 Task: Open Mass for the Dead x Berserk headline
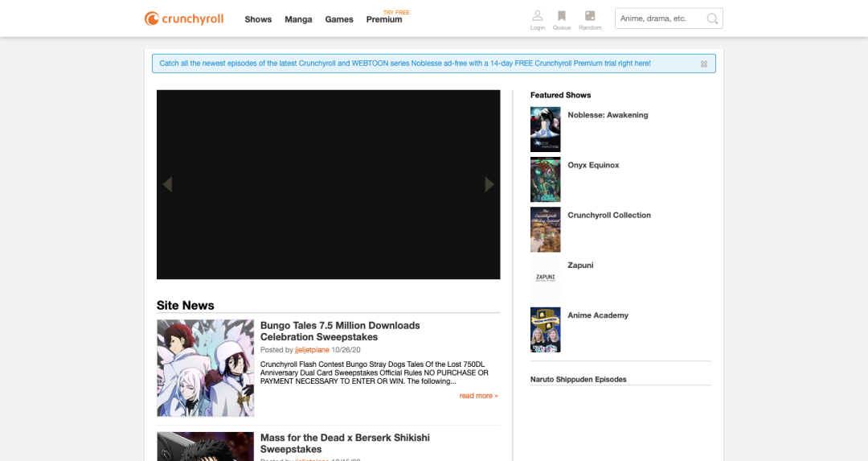[x=345, y=443]
